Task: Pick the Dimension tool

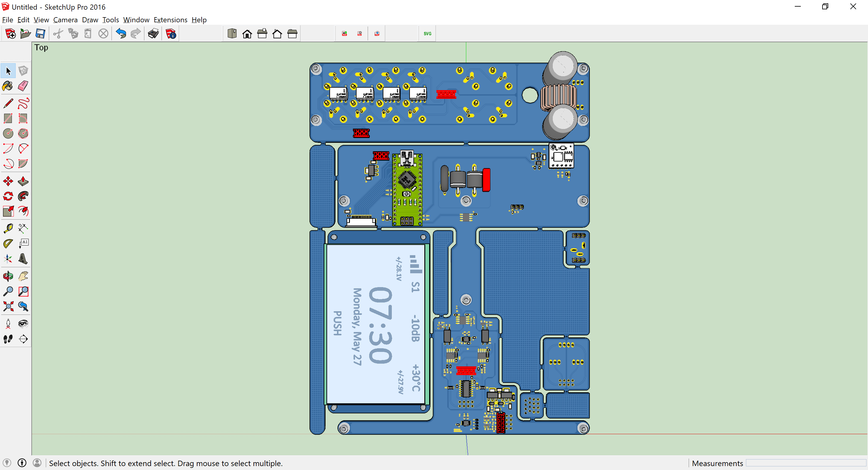Action: 23,228
